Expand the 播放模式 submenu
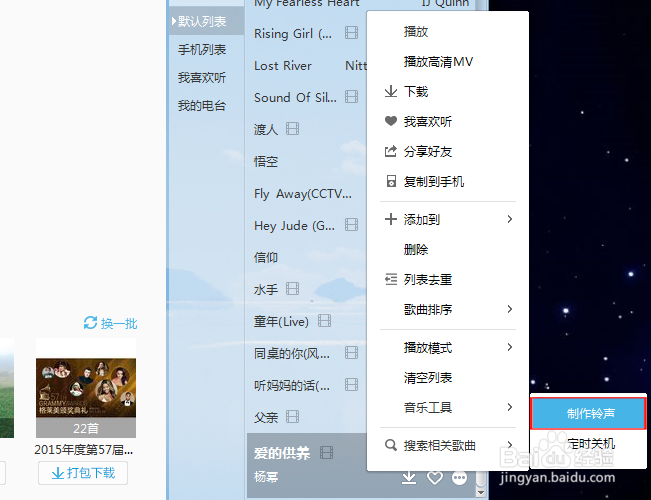Viewport: 651px width, 500px height. tap(448, 348)
